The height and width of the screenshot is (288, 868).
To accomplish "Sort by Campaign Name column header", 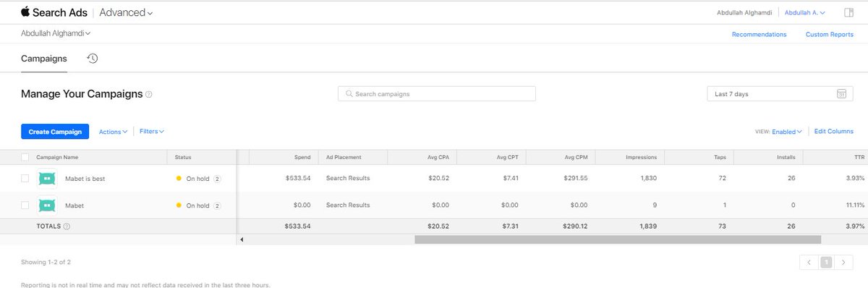I will (57, 157).
